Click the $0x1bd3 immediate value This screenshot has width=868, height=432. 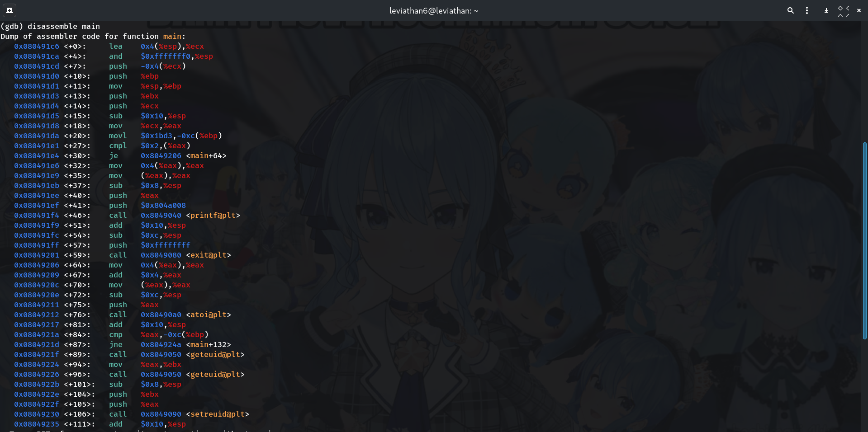point(156,136)
